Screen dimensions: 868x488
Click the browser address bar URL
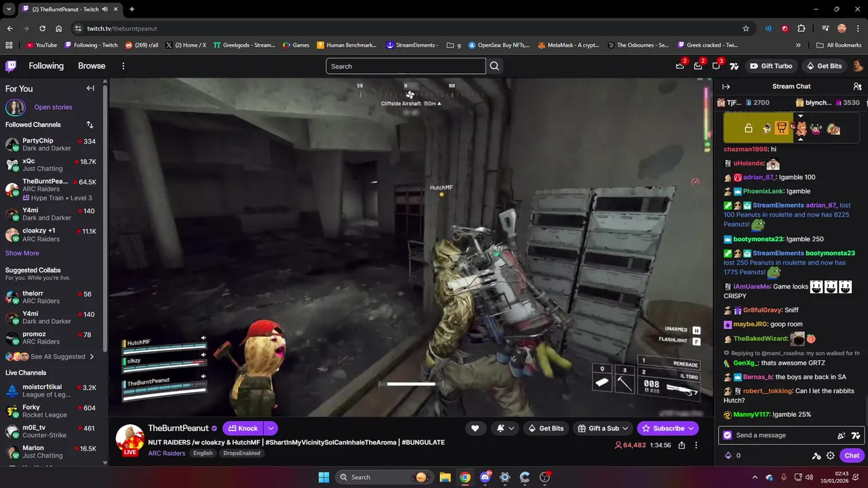click(x=122, y=28)
